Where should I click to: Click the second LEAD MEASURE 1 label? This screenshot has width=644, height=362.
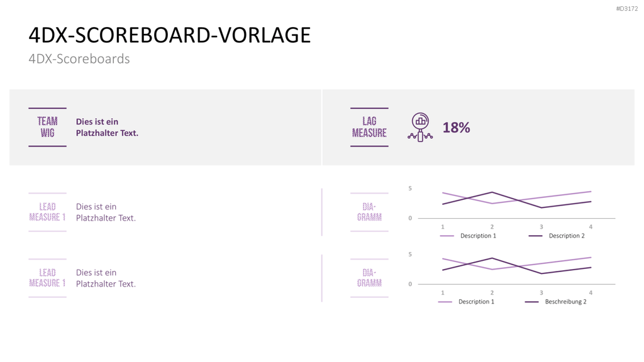pyautogui.click(x=47, y=278)
